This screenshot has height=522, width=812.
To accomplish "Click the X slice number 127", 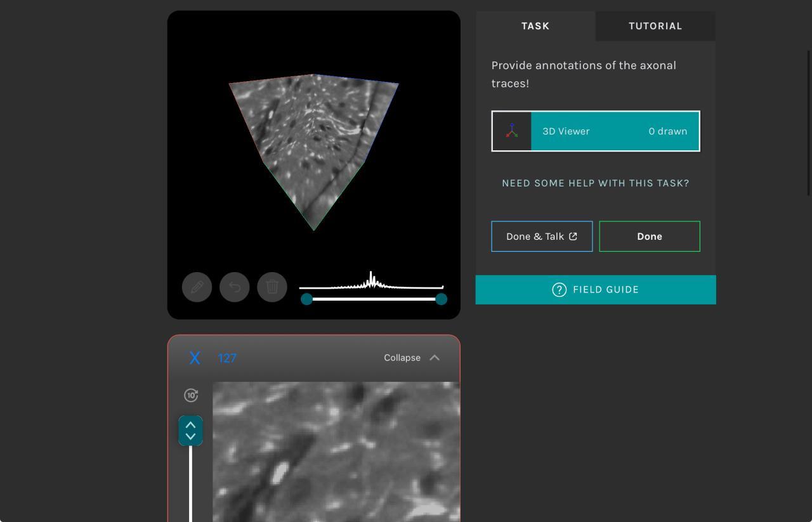I will (227, 358).
